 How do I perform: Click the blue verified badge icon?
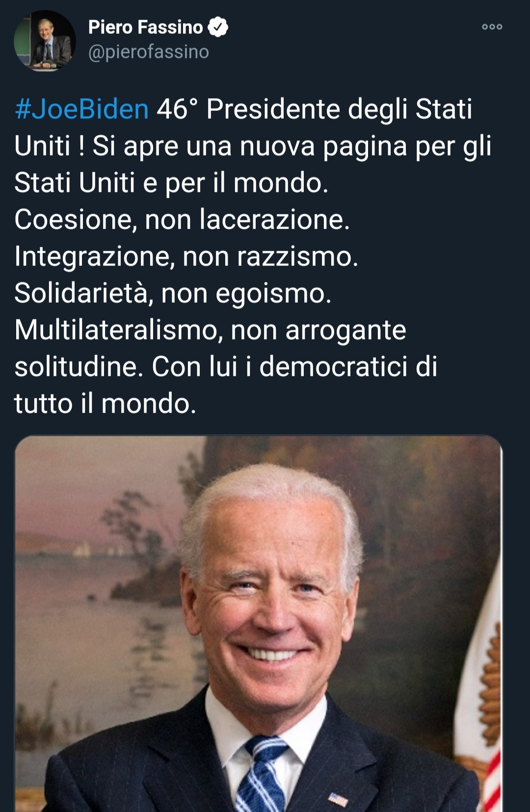[218, 27]
